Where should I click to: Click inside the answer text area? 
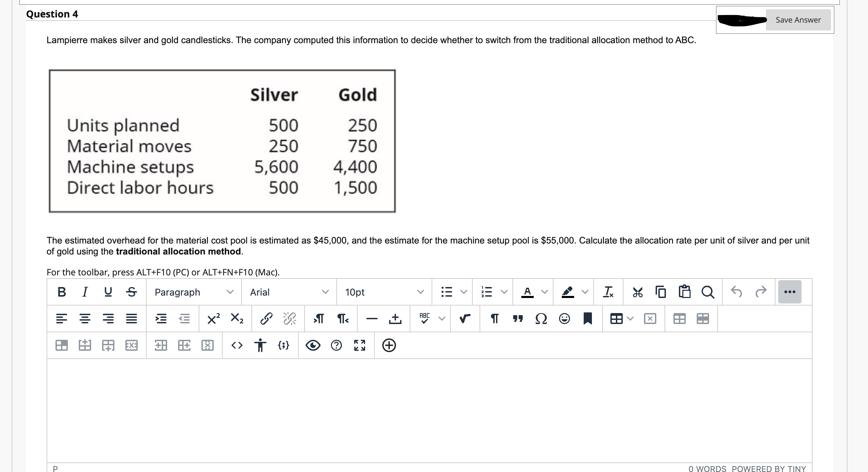429,410
